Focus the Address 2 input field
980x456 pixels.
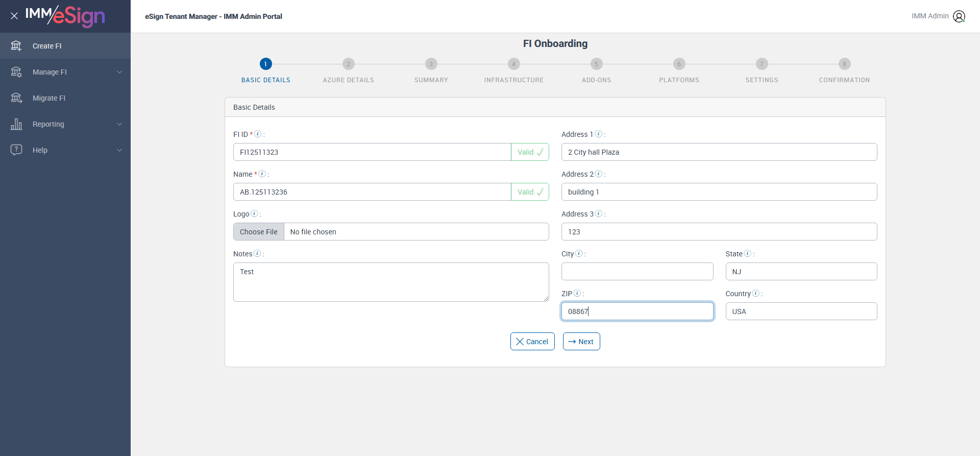[x=719, y=192]
